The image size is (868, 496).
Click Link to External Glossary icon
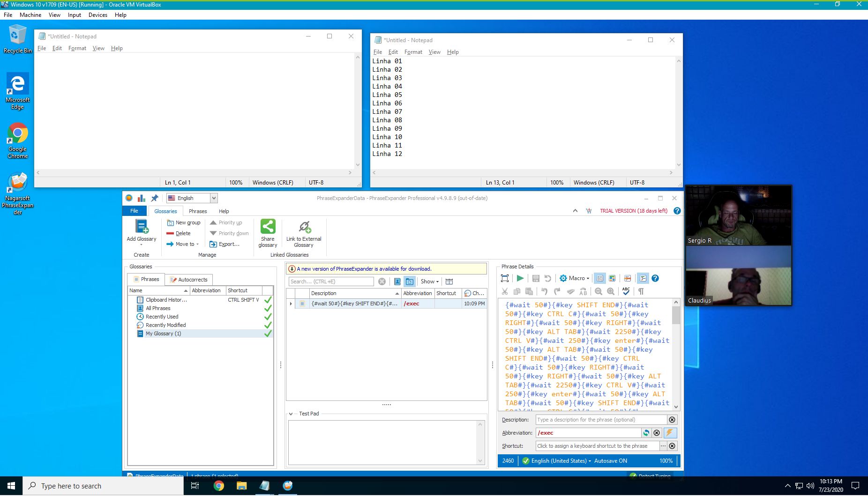click(304, 228)
